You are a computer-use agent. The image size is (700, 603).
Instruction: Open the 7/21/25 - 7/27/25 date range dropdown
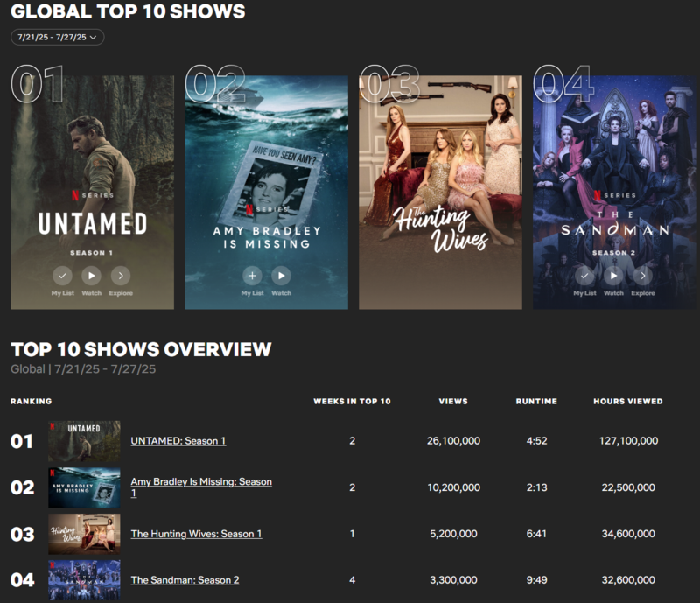click(57, 37)
